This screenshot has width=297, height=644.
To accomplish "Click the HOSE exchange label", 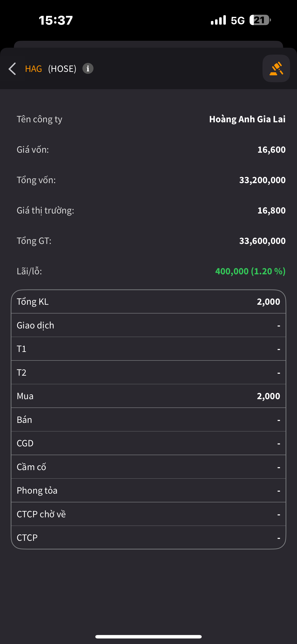I will (62, 69).
